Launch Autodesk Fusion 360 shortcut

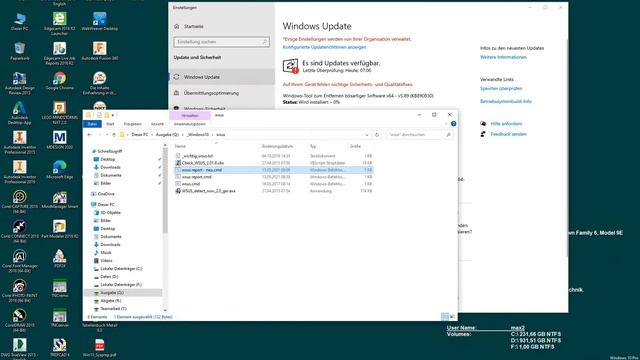[100, 51]
